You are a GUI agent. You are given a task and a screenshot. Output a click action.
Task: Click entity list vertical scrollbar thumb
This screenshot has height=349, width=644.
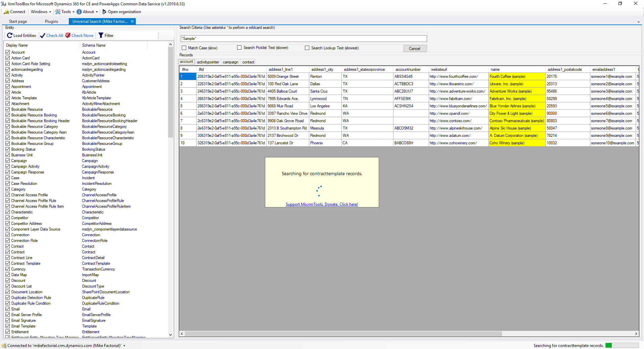click(170, 92)
